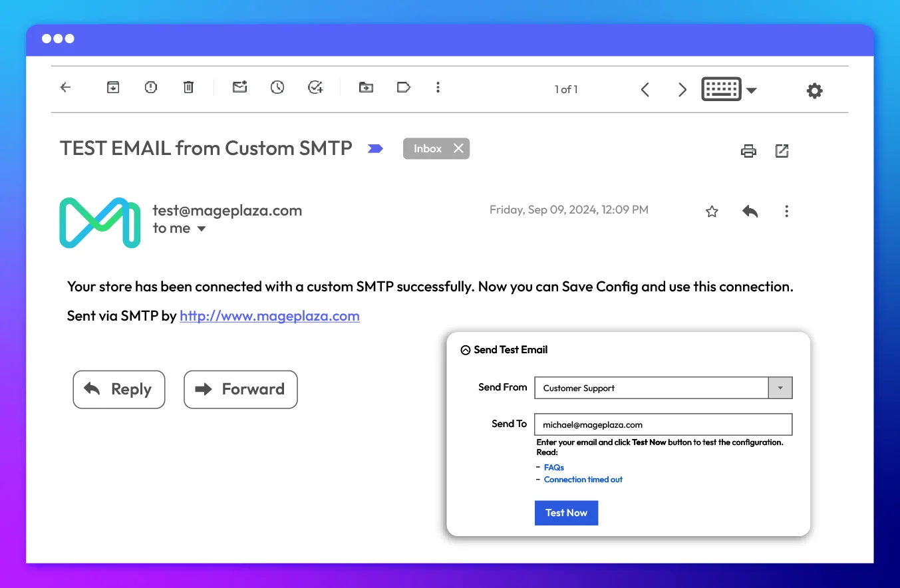Print the email

pos(749,151)
